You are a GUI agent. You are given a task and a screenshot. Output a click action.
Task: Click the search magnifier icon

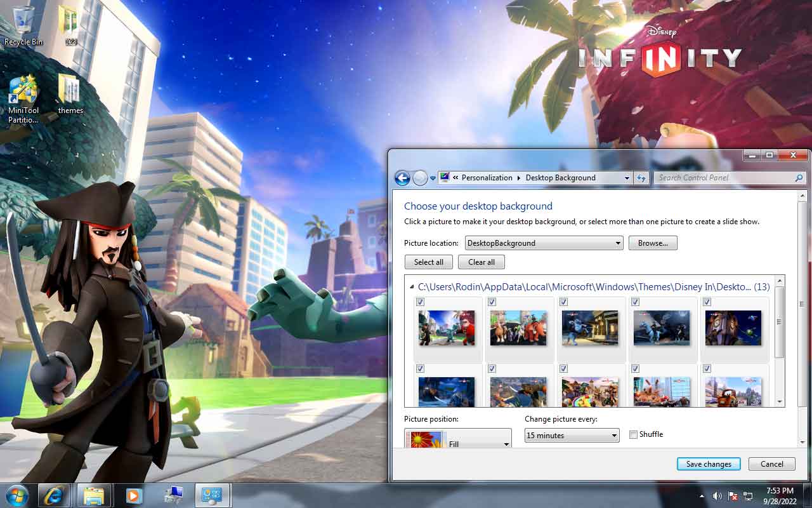(799, 178)
